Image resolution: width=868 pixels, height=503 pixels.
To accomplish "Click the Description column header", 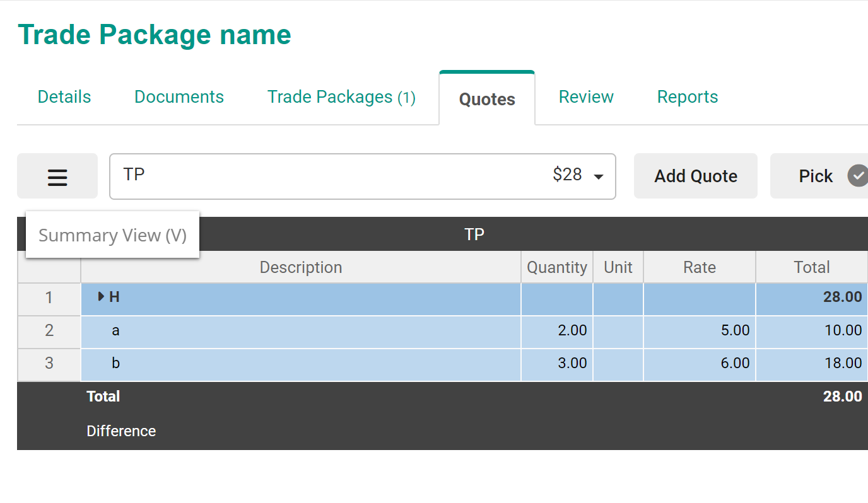I will 301,267.
